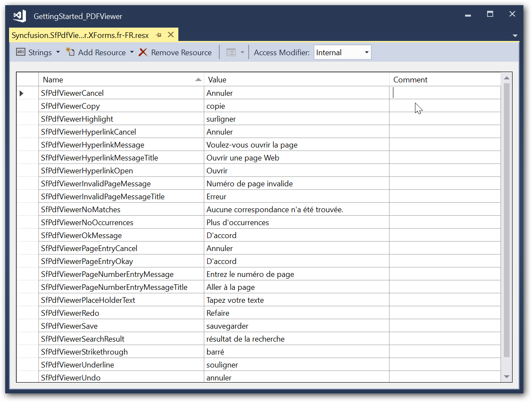
Task: Click the resource view layout icon
Action: [231, 52]
